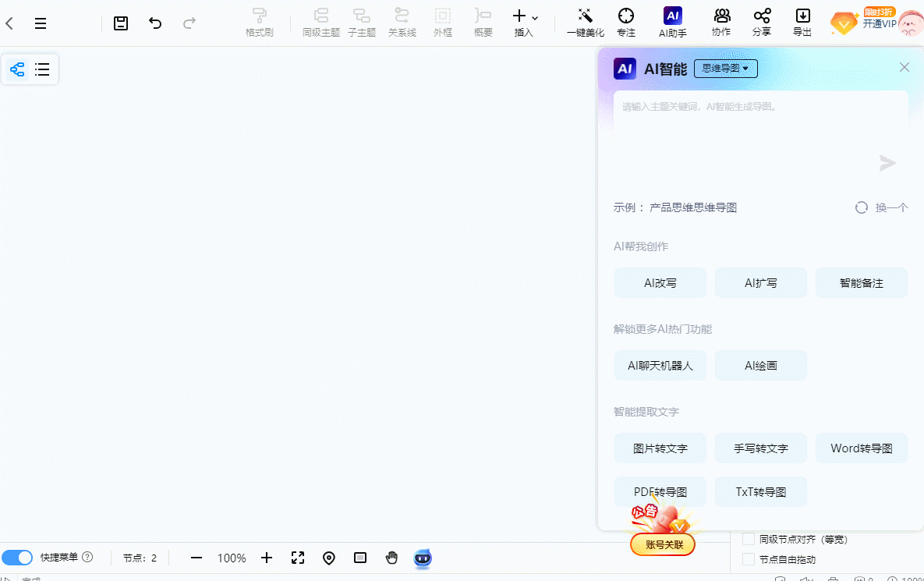Viewport: 924px width, 581px height.
Task: Select Word转导图 conversion
Action: (x=862, y=448)
